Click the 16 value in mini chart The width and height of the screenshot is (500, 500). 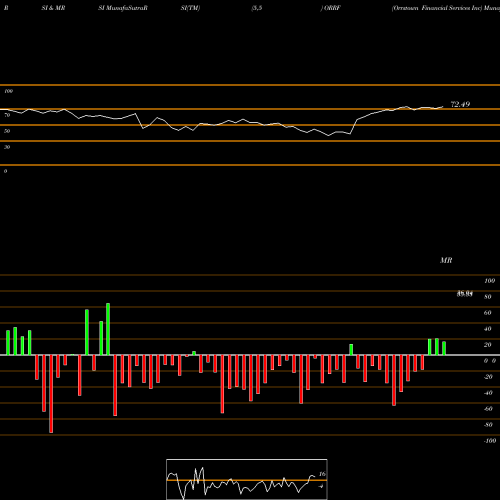tap(322, 474)
